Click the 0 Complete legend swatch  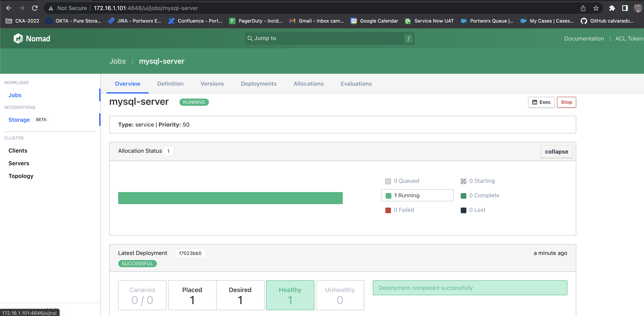click(x=463, y=196)
